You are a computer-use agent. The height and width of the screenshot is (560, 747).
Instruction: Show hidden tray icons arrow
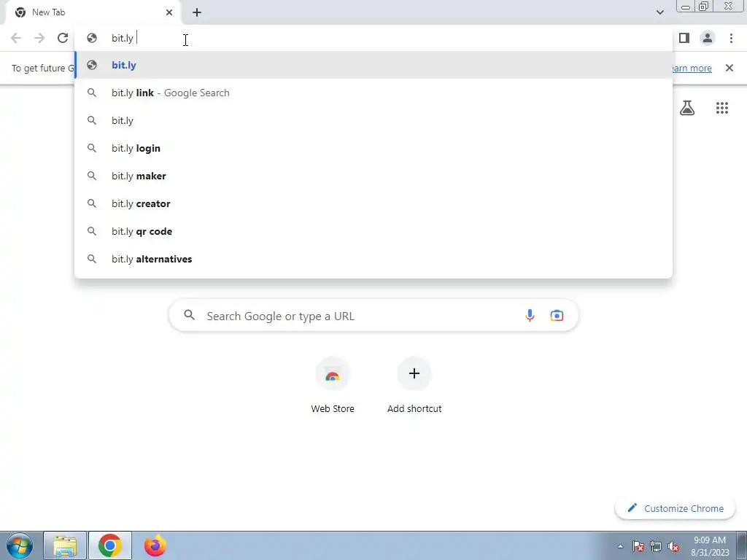pos(620,547)
